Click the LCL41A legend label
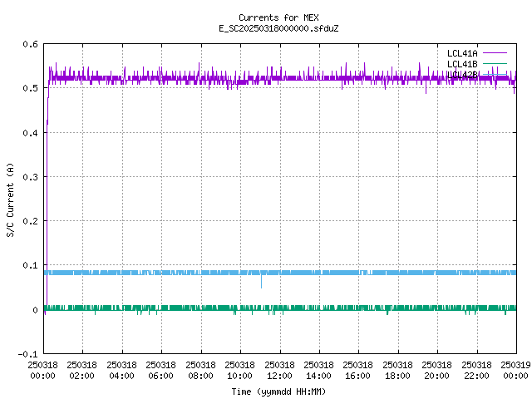This screenshot has height=399, width=532. (x=462, y=53)
